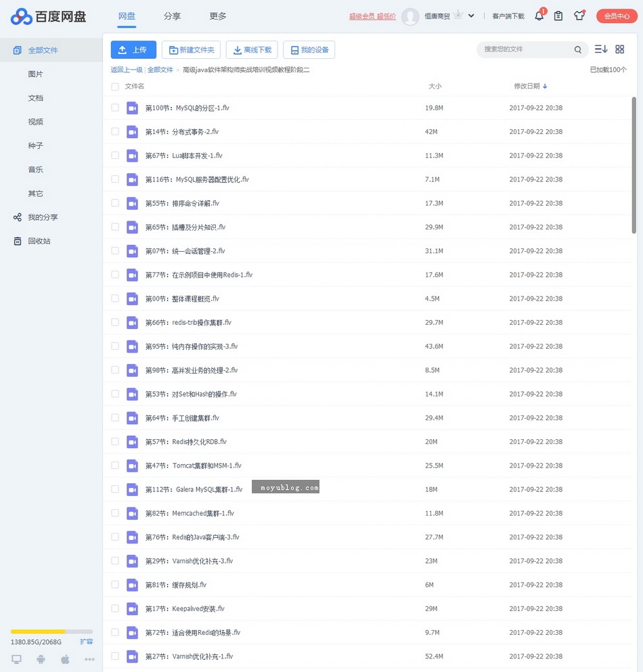Image resolution: width=643 pixels, height=672 pixels.
Task: Click the 客户端下载 link
Action: click(x=508, y=16)
